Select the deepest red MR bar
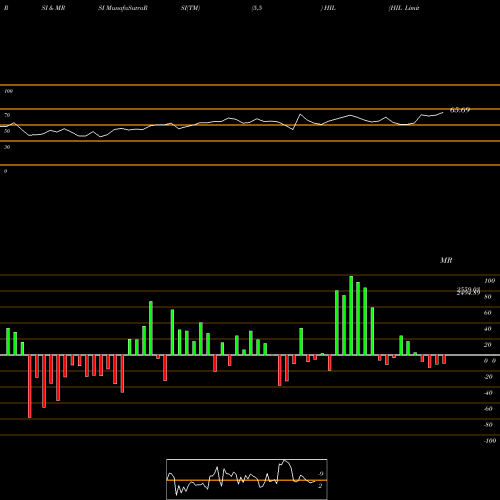The image size is (500, 500). pos(30,386)
